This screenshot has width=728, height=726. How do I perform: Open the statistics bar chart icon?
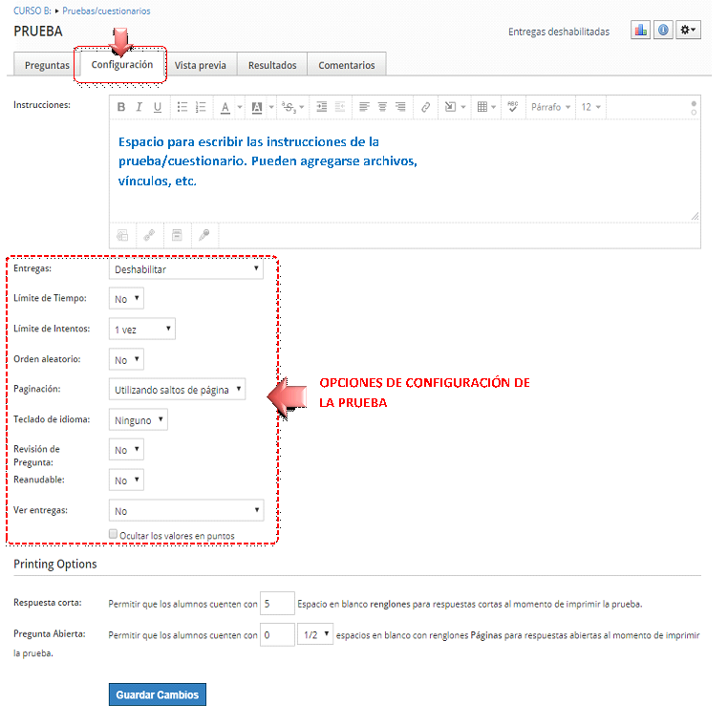pyautogui.click(x=640, y=31)
